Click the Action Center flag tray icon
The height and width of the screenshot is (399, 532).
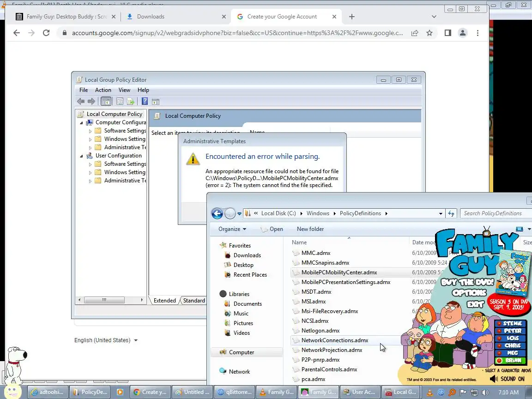tap(463, 392)
